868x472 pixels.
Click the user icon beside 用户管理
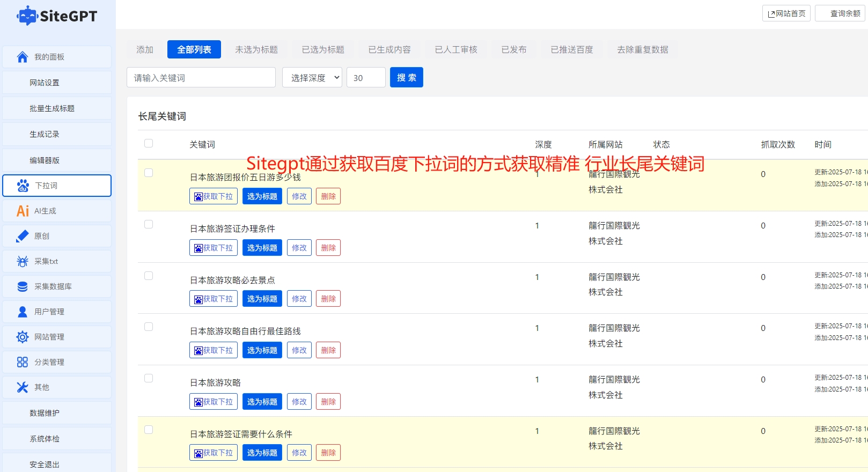23,312
